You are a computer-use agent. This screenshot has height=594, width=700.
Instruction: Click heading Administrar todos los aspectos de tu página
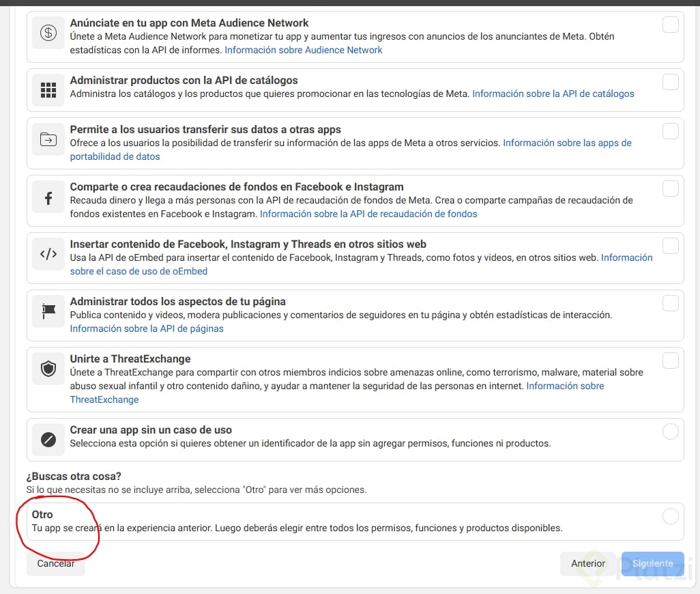177,302
